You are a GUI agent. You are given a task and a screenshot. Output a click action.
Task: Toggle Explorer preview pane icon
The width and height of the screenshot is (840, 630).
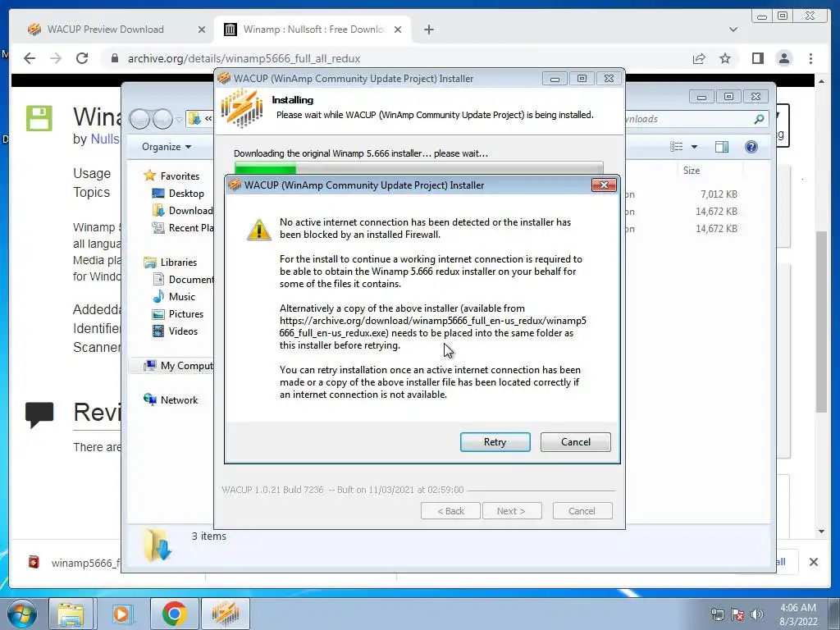coord(722,147)
